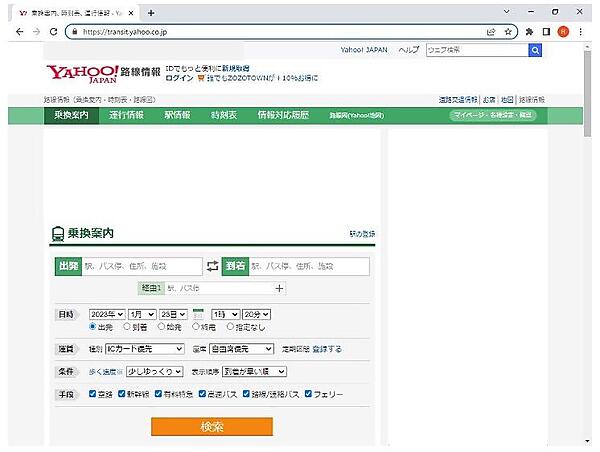Click the orange 検索 search button

pos(212,426)
